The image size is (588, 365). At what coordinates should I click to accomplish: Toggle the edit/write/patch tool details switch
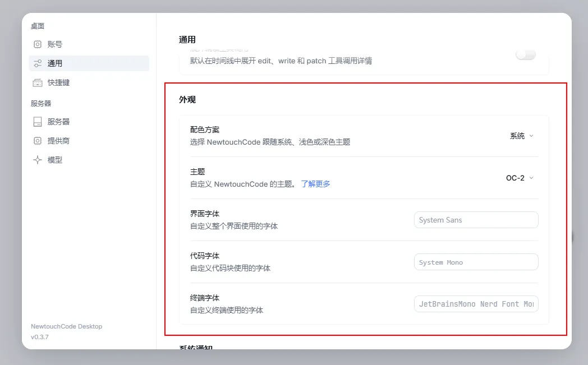526,55
